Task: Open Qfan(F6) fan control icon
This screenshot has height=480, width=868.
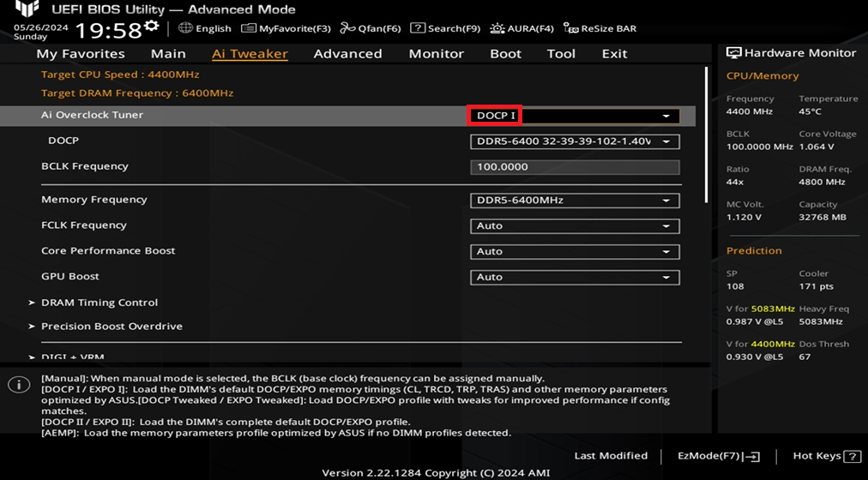Action: click(x=347, y=28)
